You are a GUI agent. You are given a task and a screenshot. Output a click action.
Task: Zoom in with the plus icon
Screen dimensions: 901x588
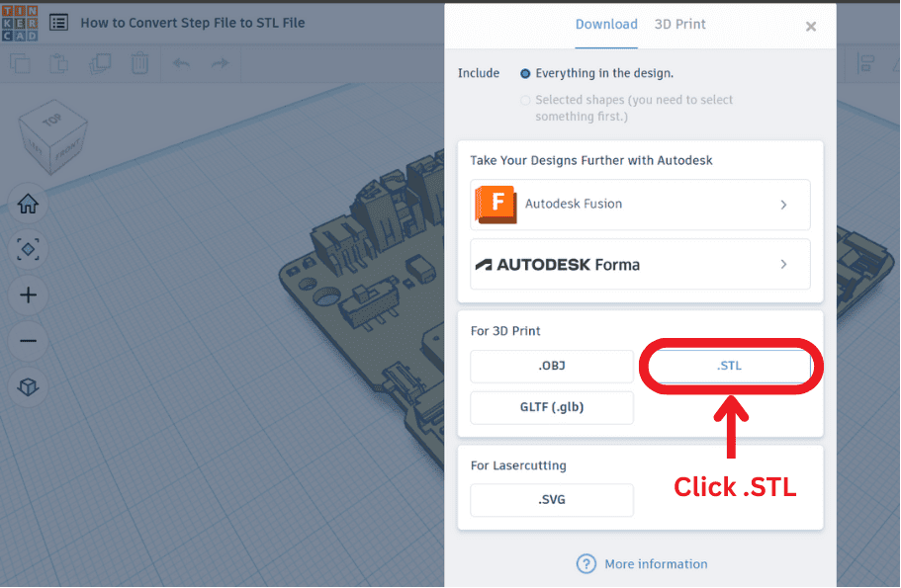[28, 294]
